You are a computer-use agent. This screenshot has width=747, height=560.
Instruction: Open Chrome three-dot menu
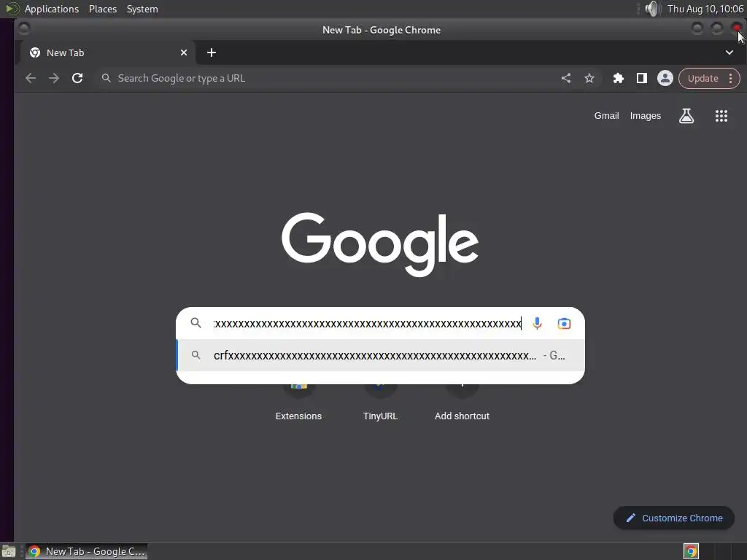730,79
